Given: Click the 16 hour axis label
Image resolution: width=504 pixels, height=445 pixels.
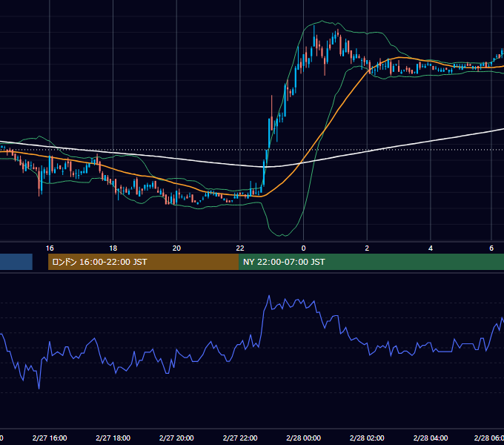Looking at the screenshot, I should [50, 248].
